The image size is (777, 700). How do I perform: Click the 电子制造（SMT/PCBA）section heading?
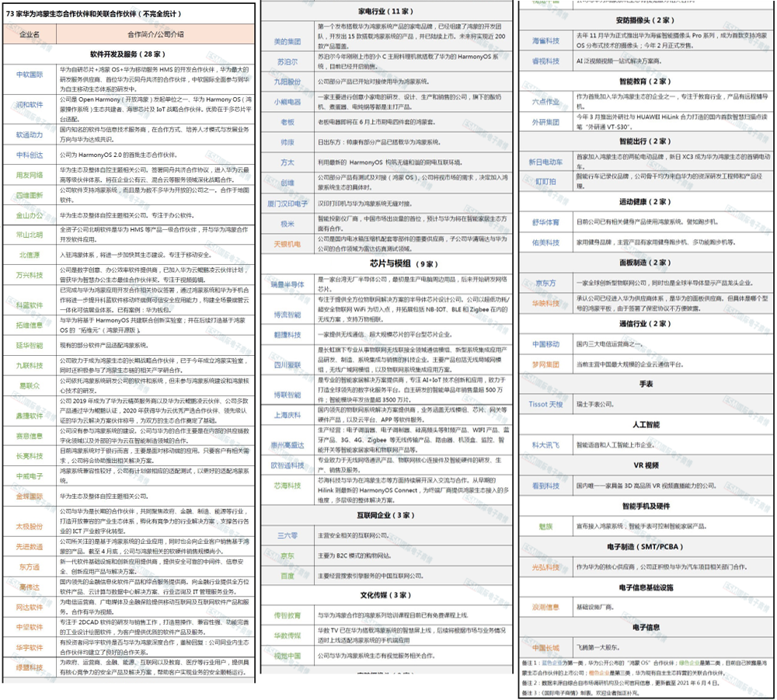[x=646, y=546]
